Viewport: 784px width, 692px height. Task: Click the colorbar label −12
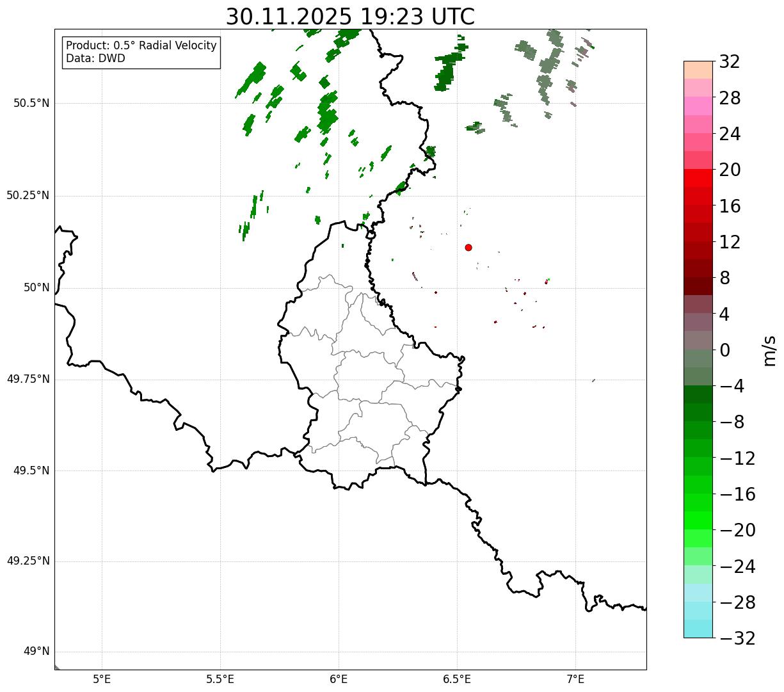click(x=737, y=458)
